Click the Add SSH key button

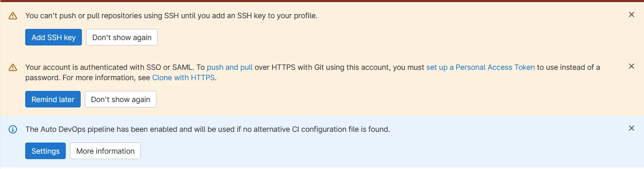(x=53, y=37)
